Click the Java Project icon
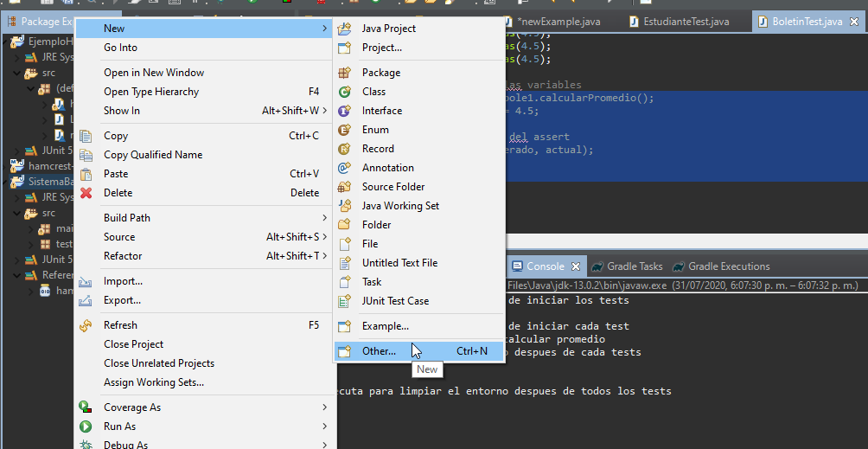The width and height of the screenshot is (868, 449). click(x=345, y=29)
